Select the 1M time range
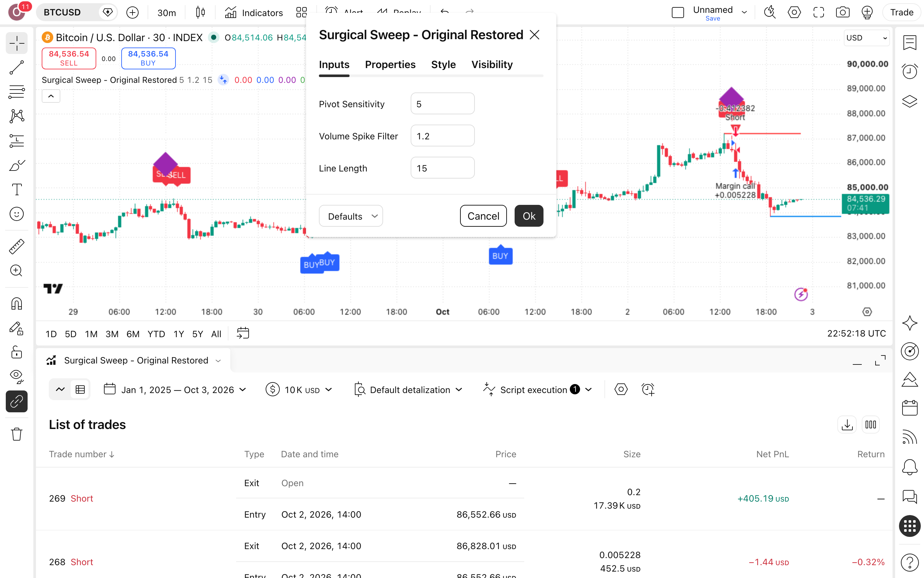Viewport: 924px width, 578px height. pos(91,334)
